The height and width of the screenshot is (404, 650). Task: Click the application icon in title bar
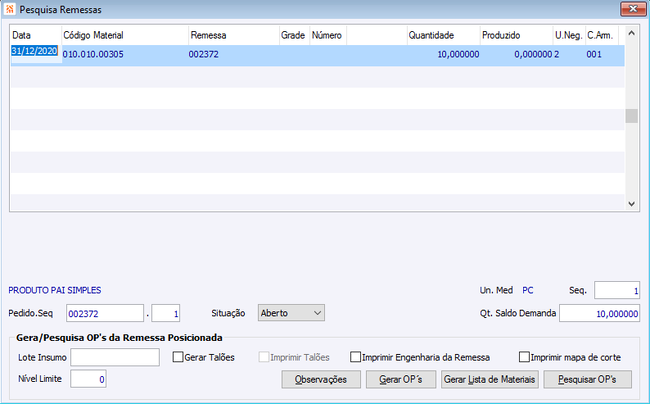10,9
